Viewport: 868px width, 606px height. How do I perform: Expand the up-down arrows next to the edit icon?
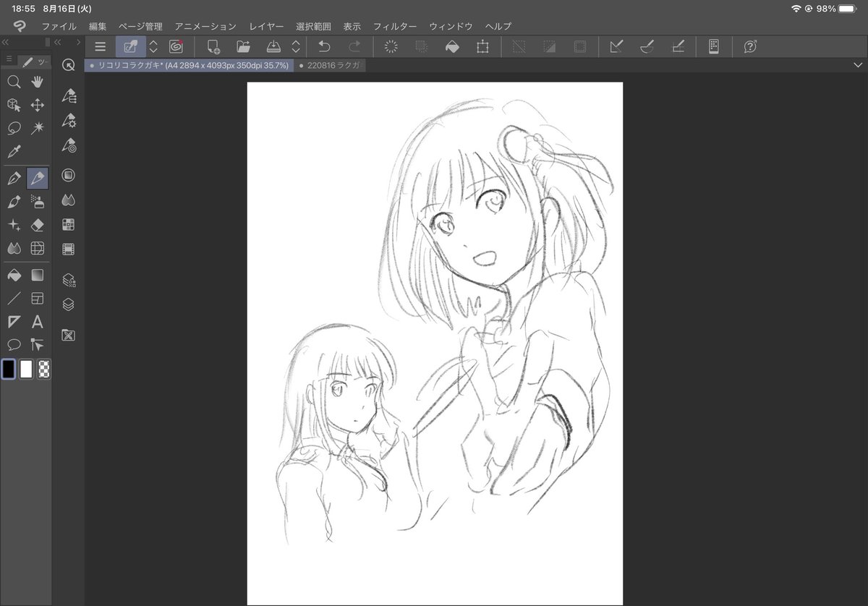point(153,47)
